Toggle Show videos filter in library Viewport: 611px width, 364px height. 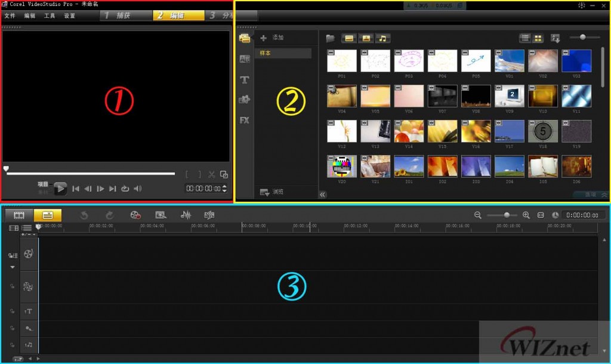tap(349, 38)
